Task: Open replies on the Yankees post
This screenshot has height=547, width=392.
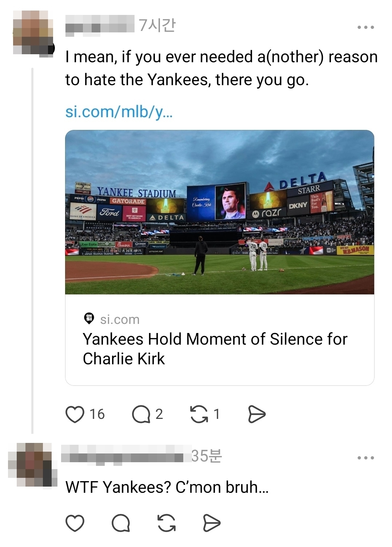Action: coord(141,414)
